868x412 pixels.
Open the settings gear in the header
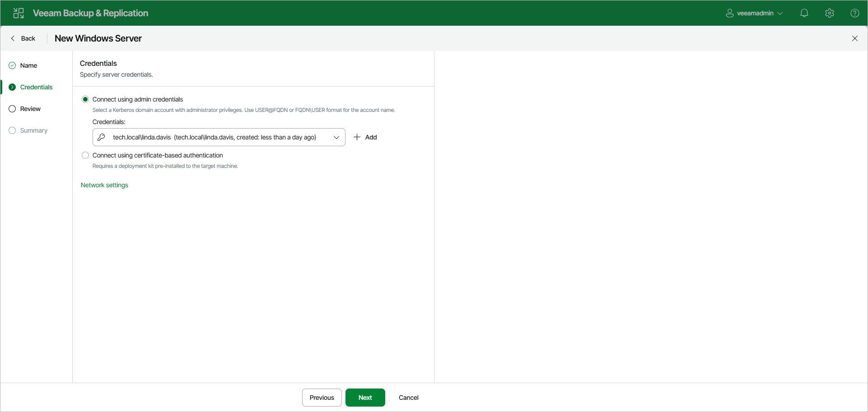830,13
